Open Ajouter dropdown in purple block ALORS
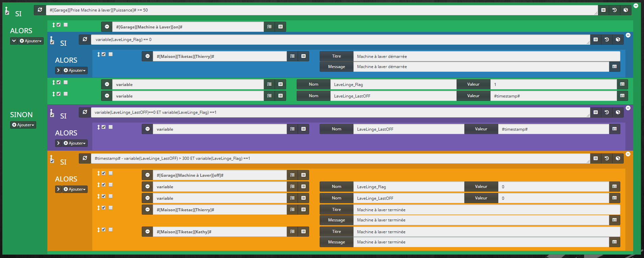This screenshot has height=258, width=644. (x=75, y=143)
